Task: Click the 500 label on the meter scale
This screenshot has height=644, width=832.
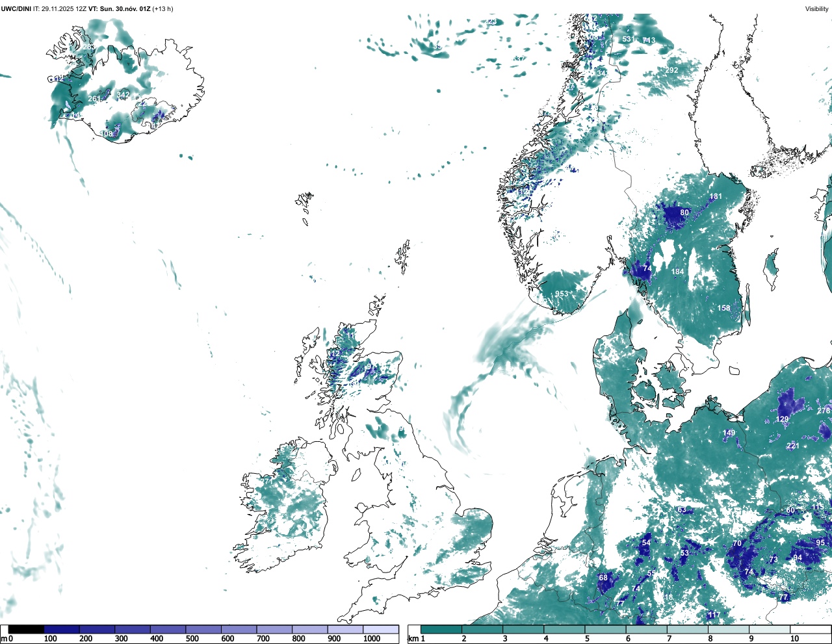Action: pyautogui.click(x=192, y=639)
